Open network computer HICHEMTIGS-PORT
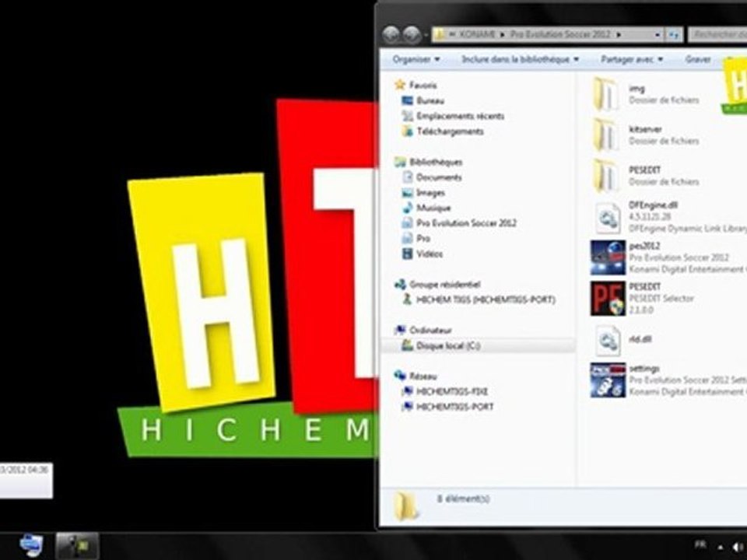747x560 pixels. pyautogui.click(x=455, y=407)
